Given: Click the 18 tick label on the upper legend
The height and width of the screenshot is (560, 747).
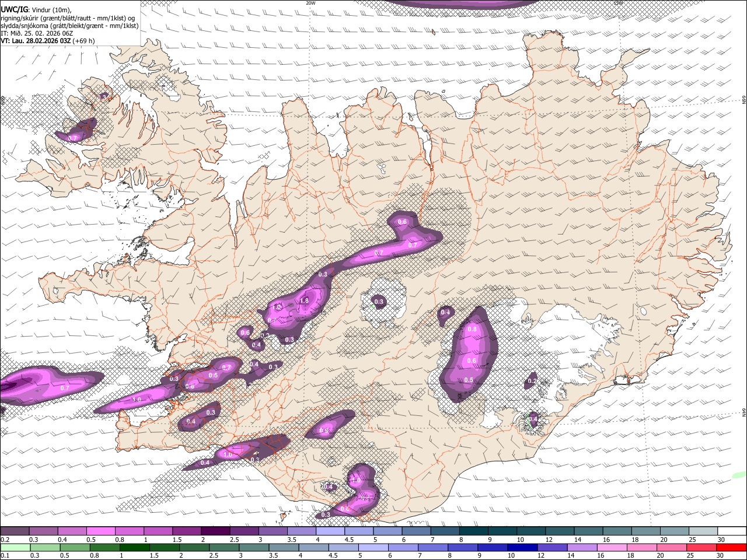Looking at the screenshot, I should coord(636,540).
